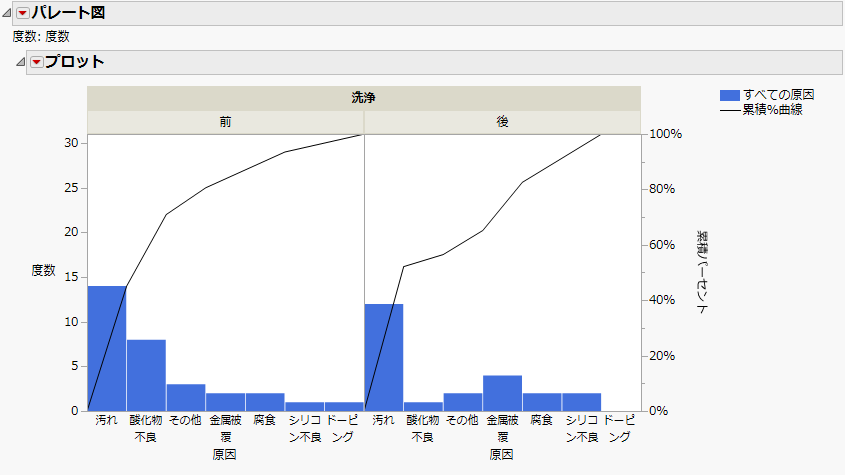The width and height of the screenshot is (845, 475).
Task: Collapse the プロット section with gray triangle
Action: click(20, 62)
